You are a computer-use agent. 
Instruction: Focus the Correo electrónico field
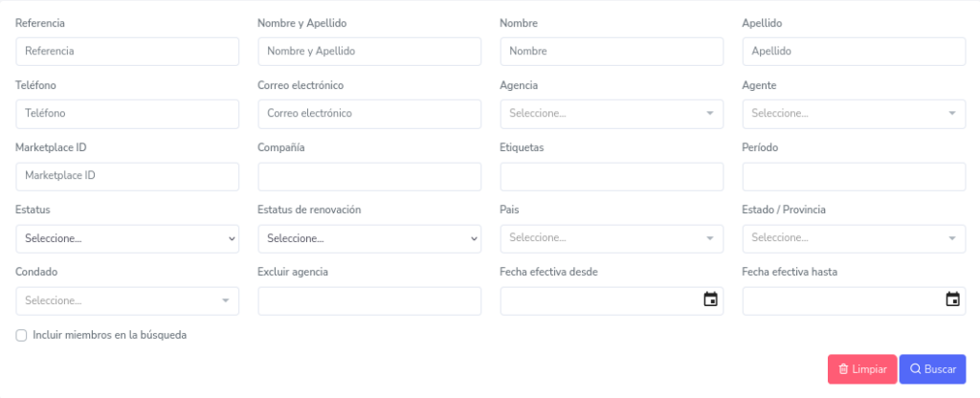point(369,114)
